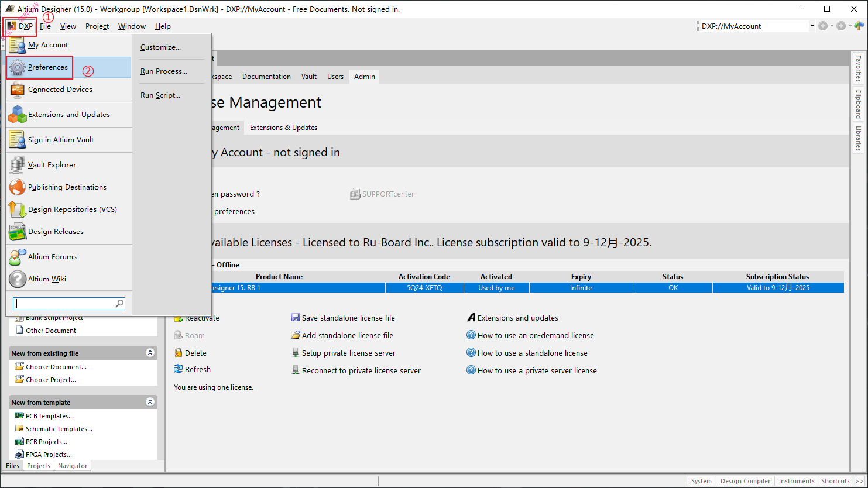Screen dimensions: 868x488
Task: Go forward with the right arrow navigation icon
Action: click(841, 26)
